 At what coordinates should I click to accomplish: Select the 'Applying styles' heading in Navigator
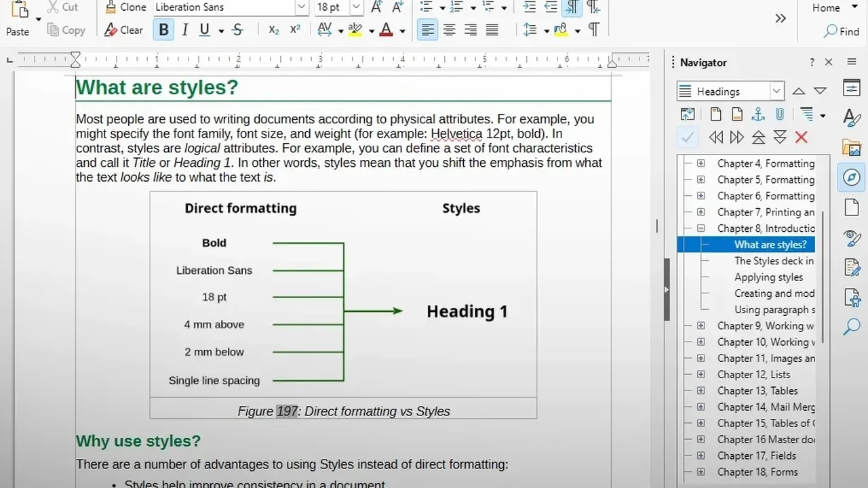click(x=768, y=277)
